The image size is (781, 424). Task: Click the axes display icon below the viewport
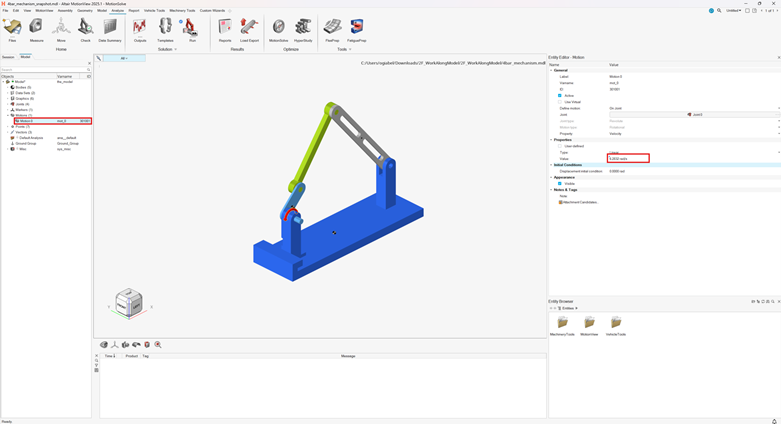pyautogui.click(x=115, y=345)
